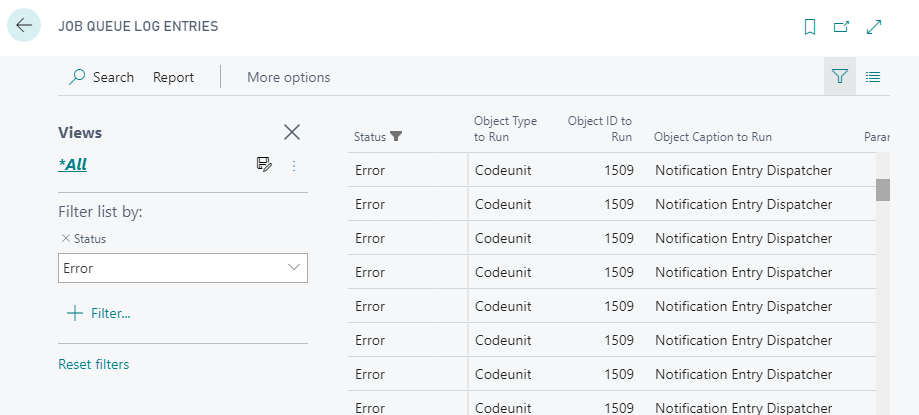Image resolution: width=919 pixels, height=415 pixels.
Task: Click the Reset filters link
Action: click(x=93, y=364)
